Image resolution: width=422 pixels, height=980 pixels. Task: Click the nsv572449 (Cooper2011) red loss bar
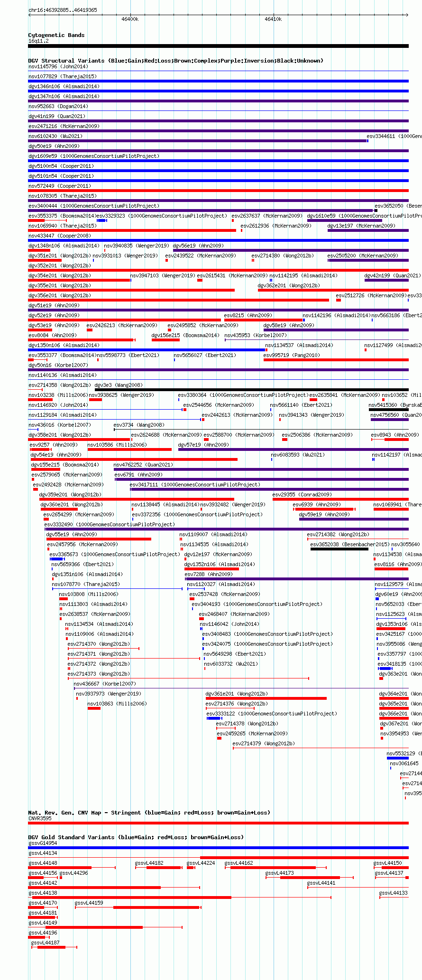218,191
